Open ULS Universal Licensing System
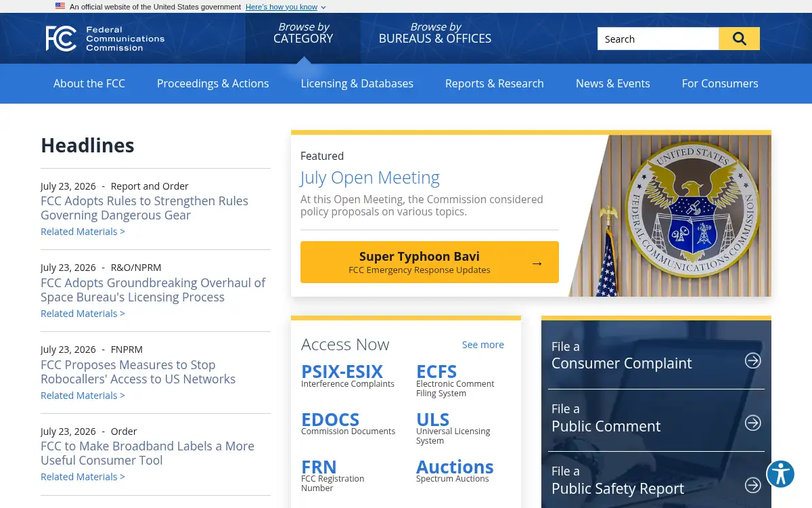812x508 pixels. pyautogui.click(x=453, y=427)
